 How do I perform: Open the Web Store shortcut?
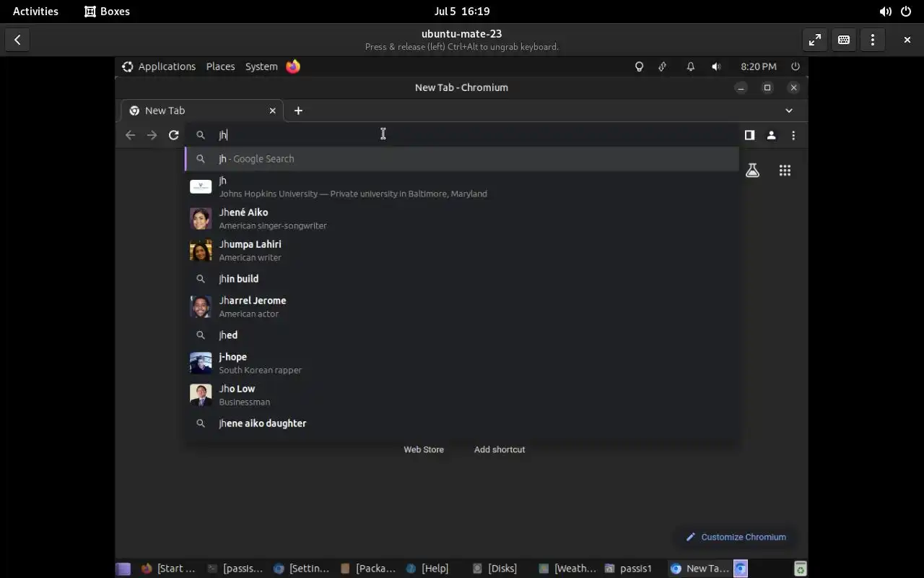click(424, 449)
